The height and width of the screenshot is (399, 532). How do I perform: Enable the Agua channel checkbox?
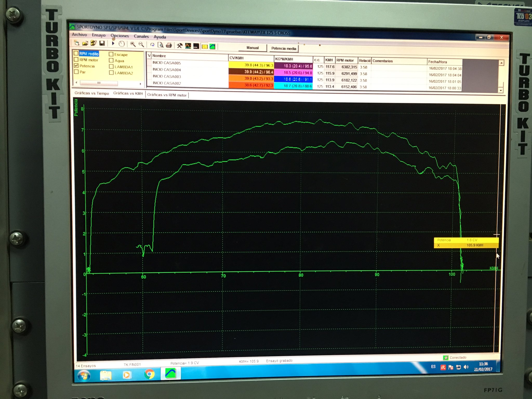[x=111, y=60]
